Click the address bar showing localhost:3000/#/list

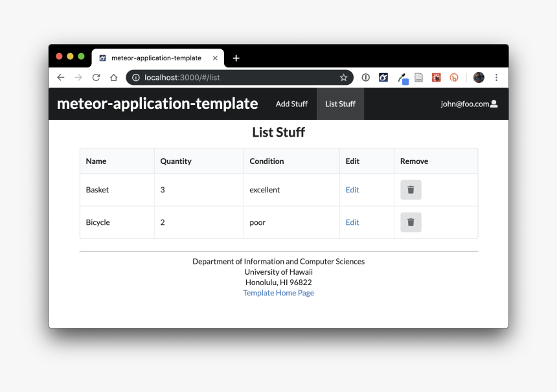240,78
